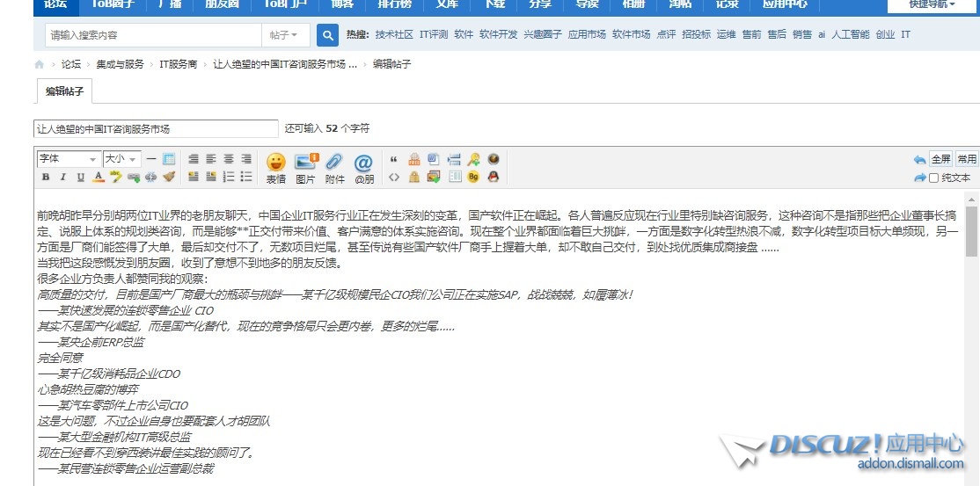Click the 全屏 fullscreen button

click(x=940, y=159)
